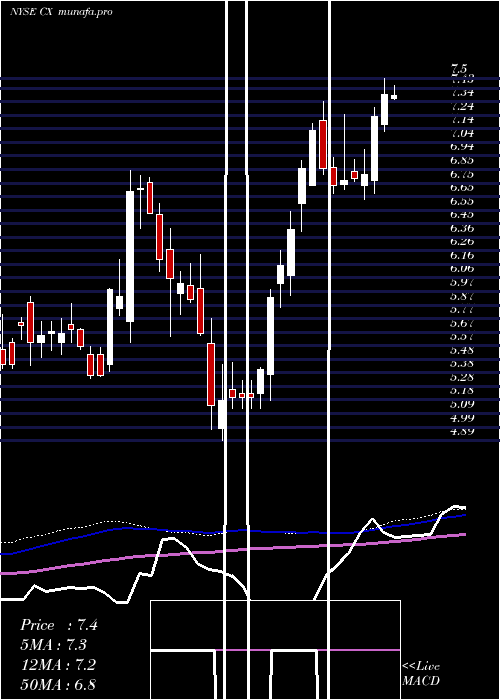Click the 4.99 price axis label
The width and height of the screenshot is (500, 700).
coord(462,417)
